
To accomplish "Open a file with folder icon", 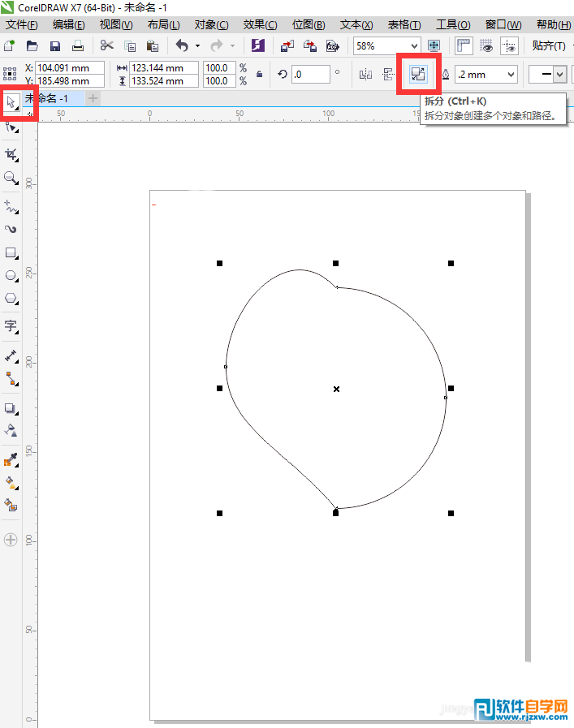I will click(32, 45).
